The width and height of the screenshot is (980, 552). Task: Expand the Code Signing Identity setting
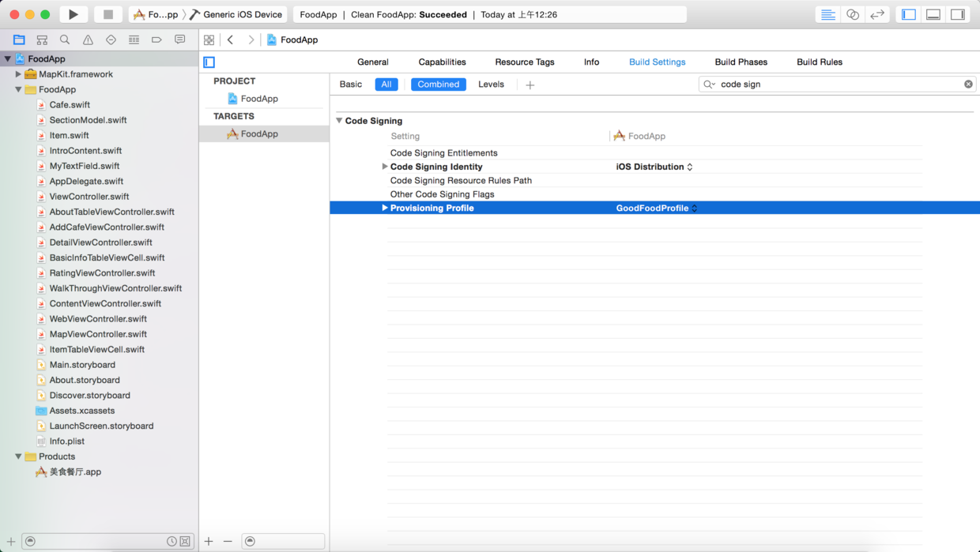click(x=385, y=167)
